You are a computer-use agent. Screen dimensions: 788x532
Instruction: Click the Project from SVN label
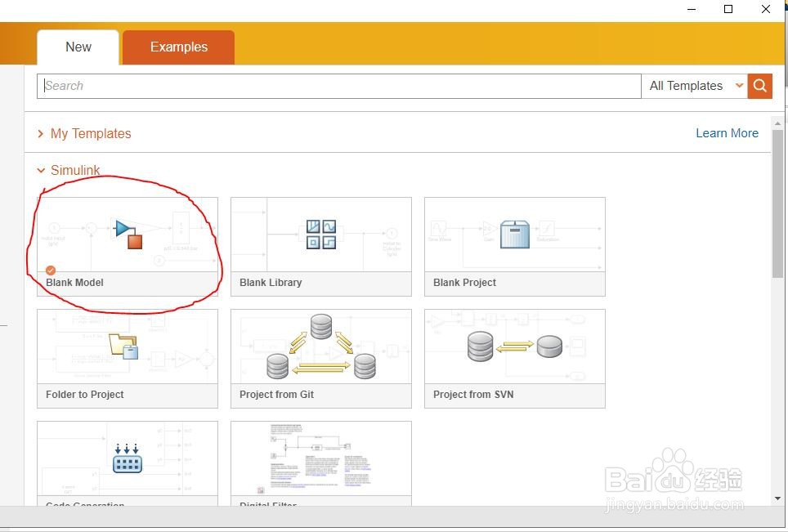coord(473,395)
